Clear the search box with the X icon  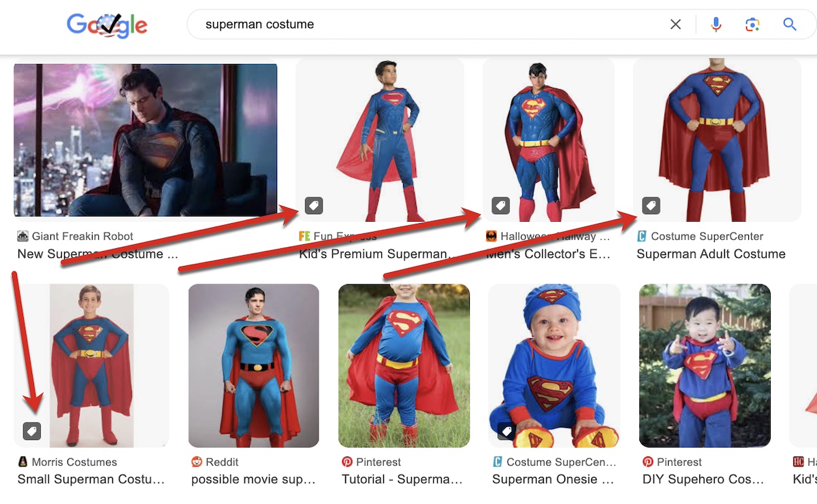tap(675, 24)
